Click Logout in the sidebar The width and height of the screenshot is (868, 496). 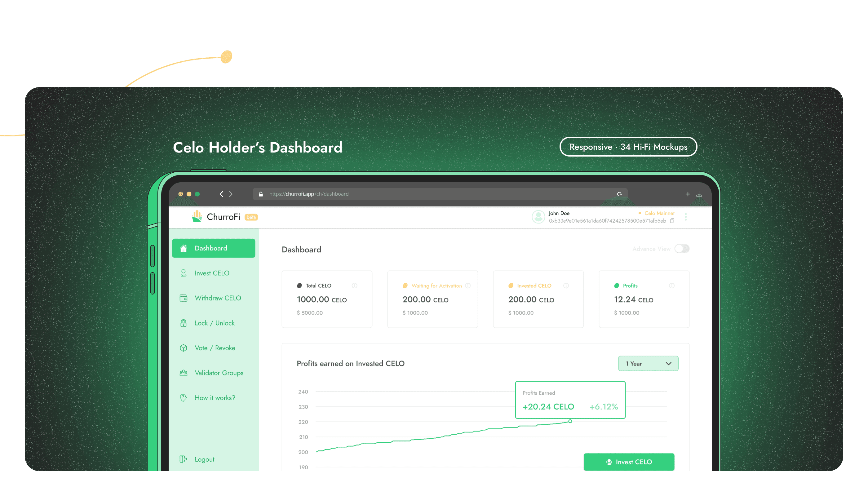point(204,459)
